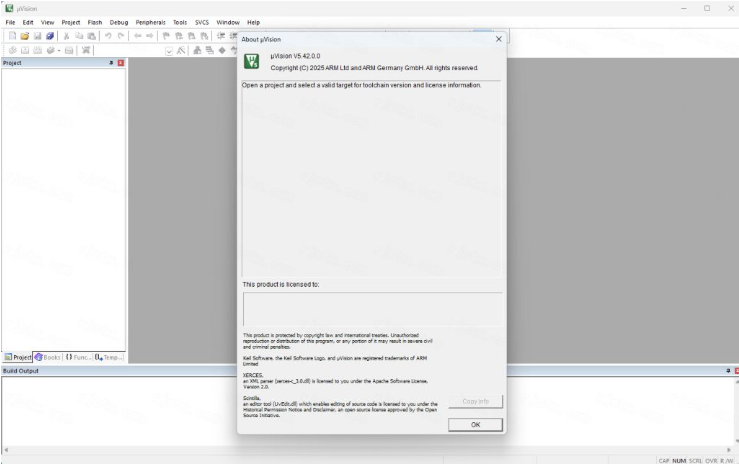Click the Open file folder icon
The image size is (739, 465).
25,36
